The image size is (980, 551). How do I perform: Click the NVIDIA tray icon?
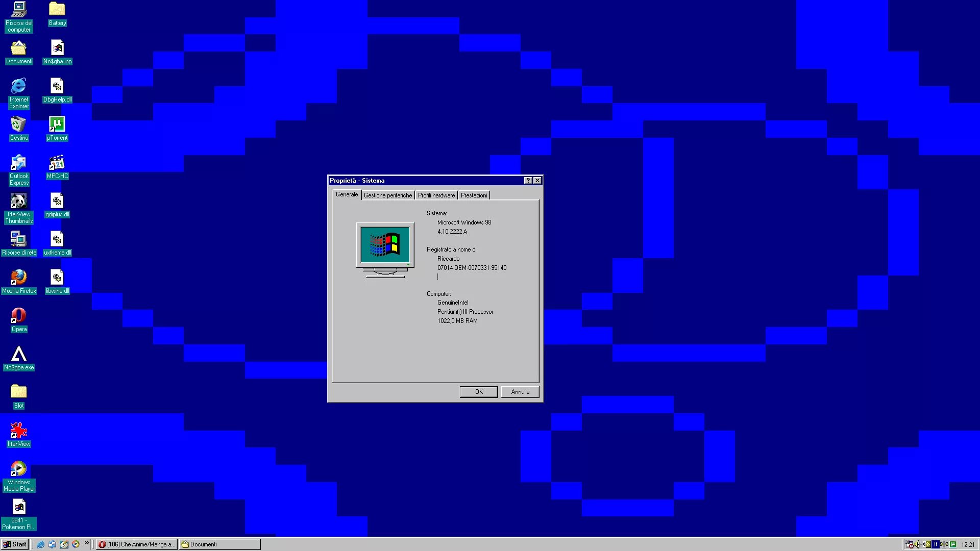(927, 544)
